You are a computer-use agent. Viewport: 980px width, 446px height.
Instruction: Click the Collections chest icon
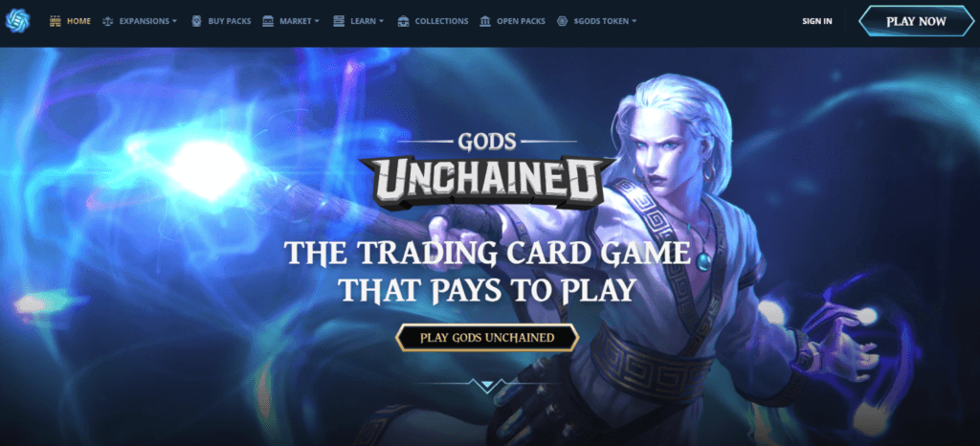(x=403, y=21)
